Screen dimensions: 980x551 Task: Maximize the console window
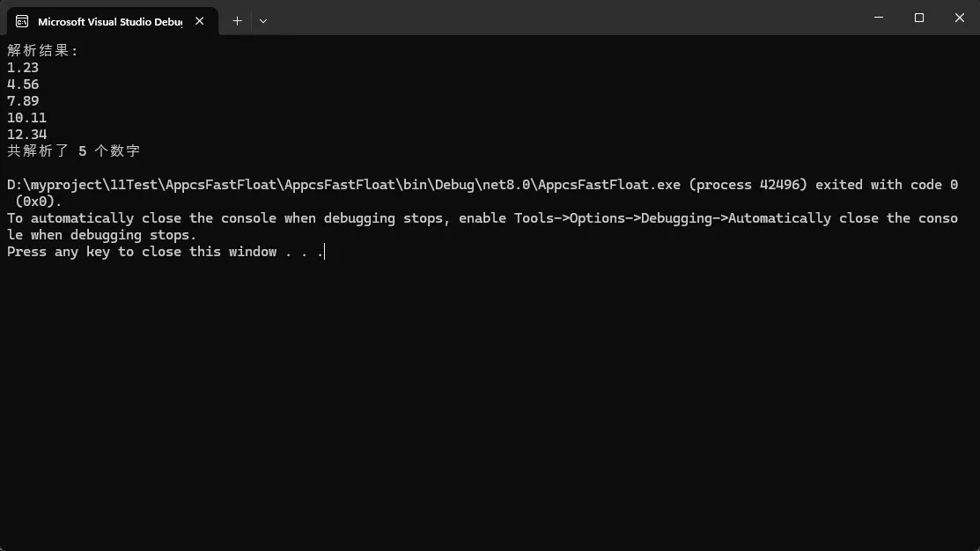point(919,18)
